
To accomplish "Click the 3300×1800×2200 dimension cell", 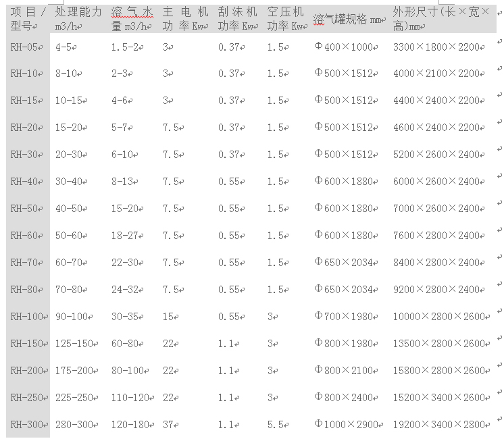I will 438,47.
